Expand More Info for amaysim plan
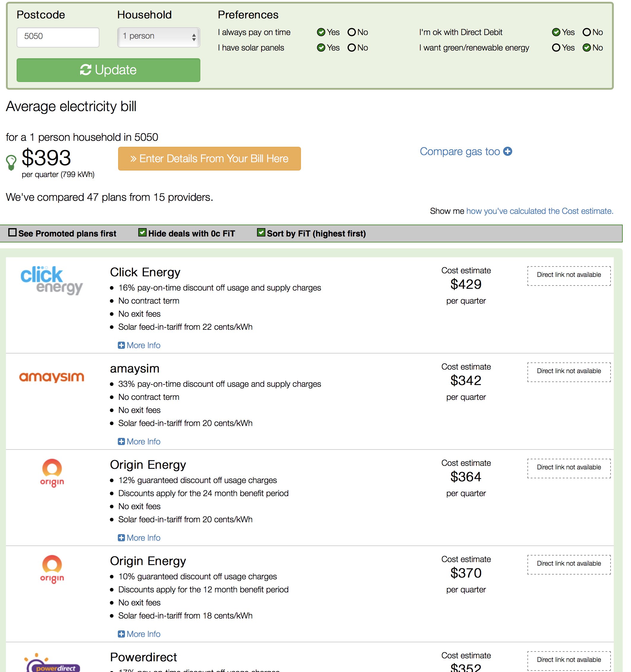631x672 pixels. (x=139, y=441)
